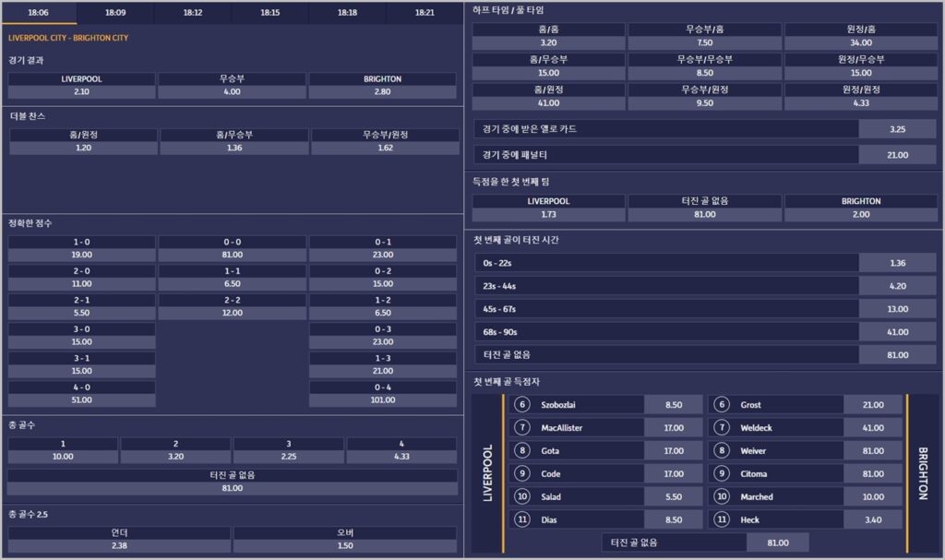The height and width of the screenshot is (560, 945).
Task: Bet on LIVERPOOL win at 2.10 under 경기 결과
Action: click(x=81, y=86)
